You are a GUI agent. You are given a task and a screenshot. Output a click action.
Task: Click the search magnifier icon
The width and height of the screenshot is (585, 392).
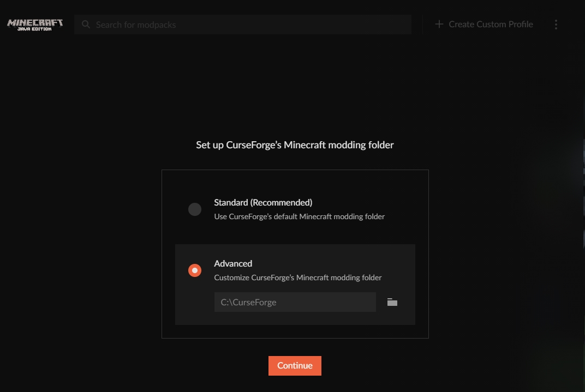pyautogui.click(x=86, y=25)
